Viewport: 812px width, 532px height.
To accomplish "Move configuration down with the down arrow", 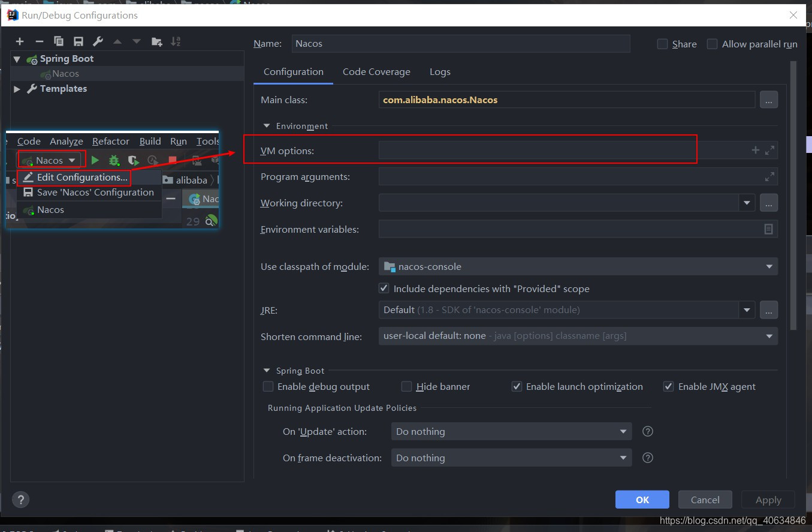I will (137, 41).
